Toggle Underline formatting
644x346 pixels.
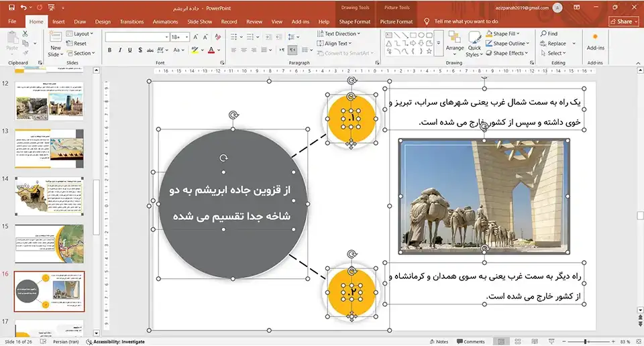pyautogui.click(x=129, y=50)
